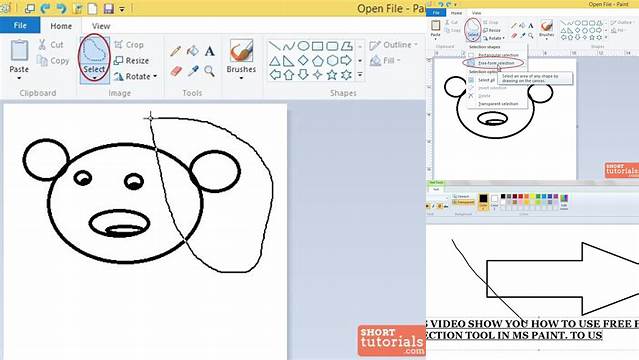Expand the Brushes dropdown arrow
Image resolution: width=639 pixels, height=360 pixels.
click(241, 78)
